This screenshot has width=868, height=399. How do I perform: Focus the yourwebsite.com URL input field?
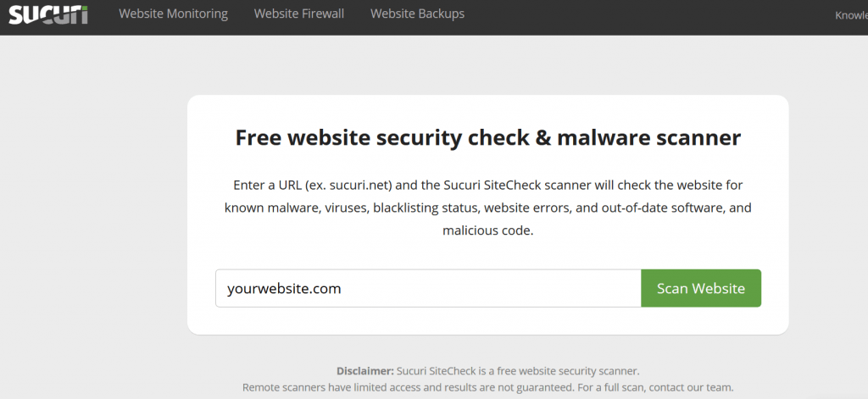coord(428,288)
